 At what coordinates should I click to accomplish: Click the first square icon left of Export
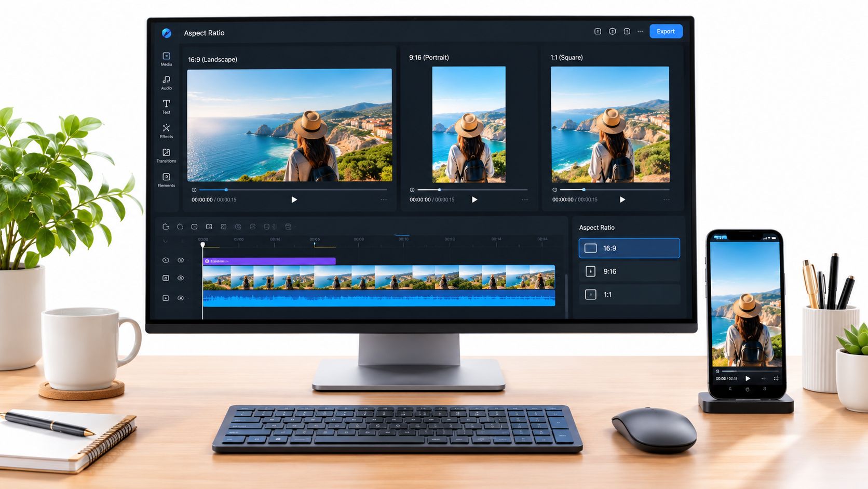click(x=598, y=31)
